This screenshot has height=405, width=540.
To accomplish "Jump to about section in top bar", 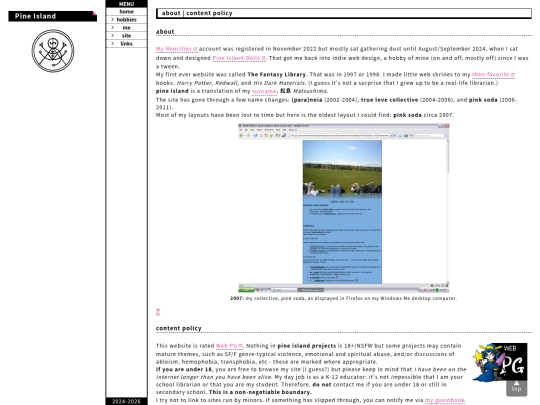I will [171, 13].
